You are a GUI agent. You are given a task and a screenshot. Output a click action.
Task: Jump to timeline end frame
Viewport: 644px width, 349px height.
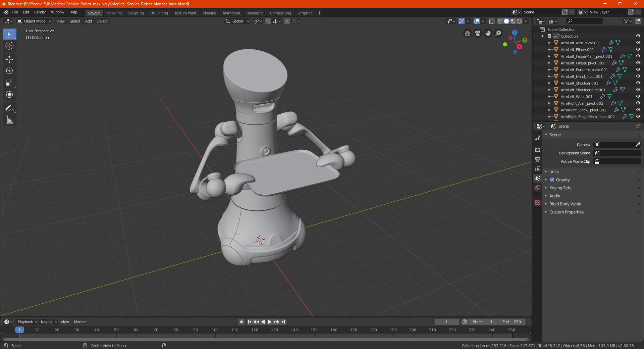pyautogui.click(x=283, y=322)
